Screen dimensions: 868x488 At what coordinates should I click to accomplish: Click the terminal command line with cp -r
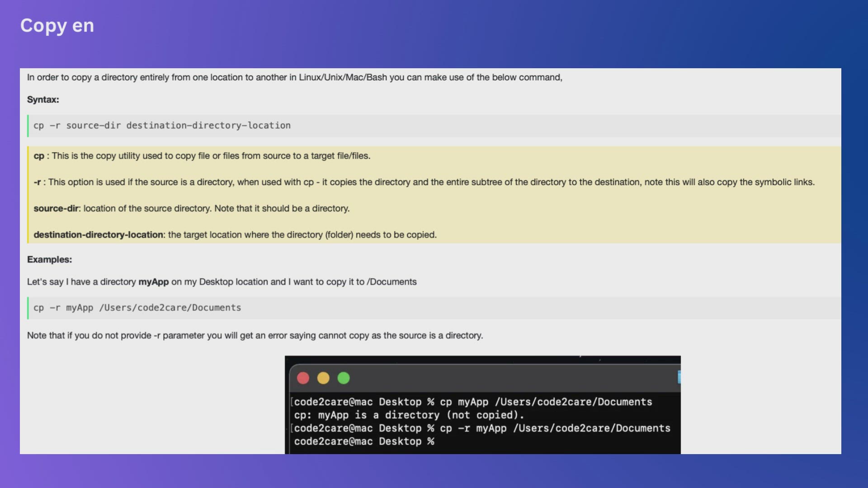pos(481,428)
